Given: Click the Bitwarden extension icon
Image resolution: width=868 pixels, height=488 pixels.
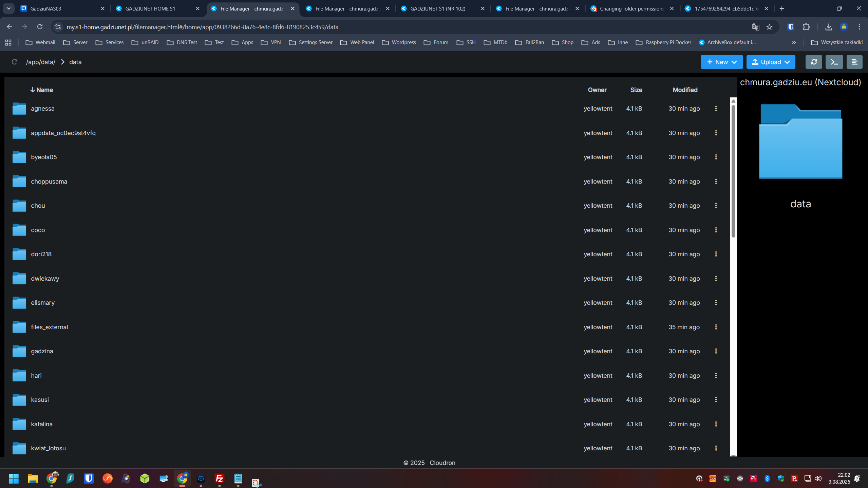Looking at the screenshot, I should (791, 27).
